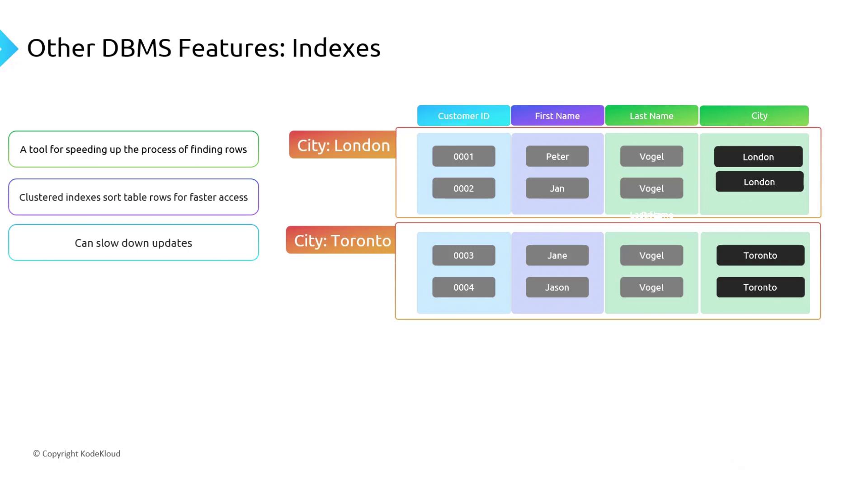Click the 'Can slow down updates' box
The height and width of the screenshot is (488, 868).
133,243
